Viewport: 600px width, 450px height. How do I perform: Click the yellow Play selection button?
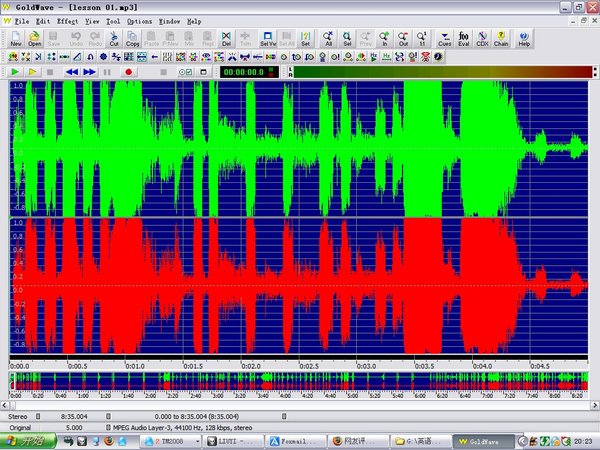point(33,72)
